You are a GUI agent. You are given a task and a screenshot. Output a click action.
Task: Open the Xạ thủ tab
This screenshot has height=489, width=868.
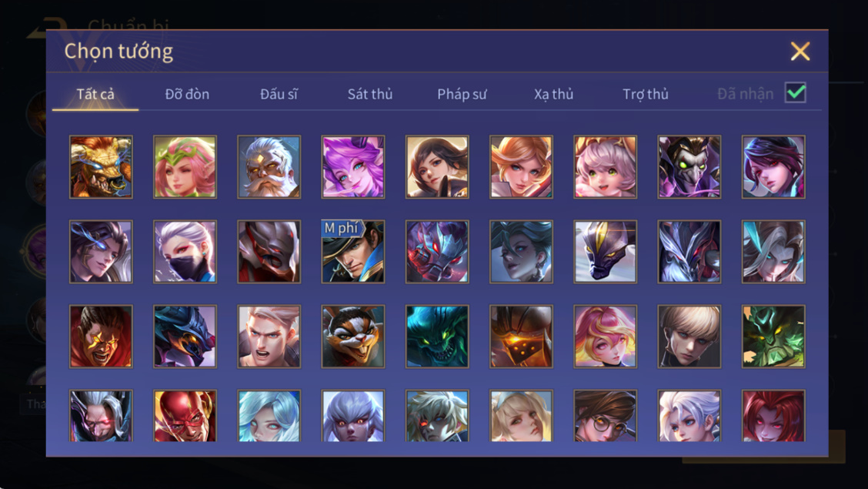tap(553, 94)
